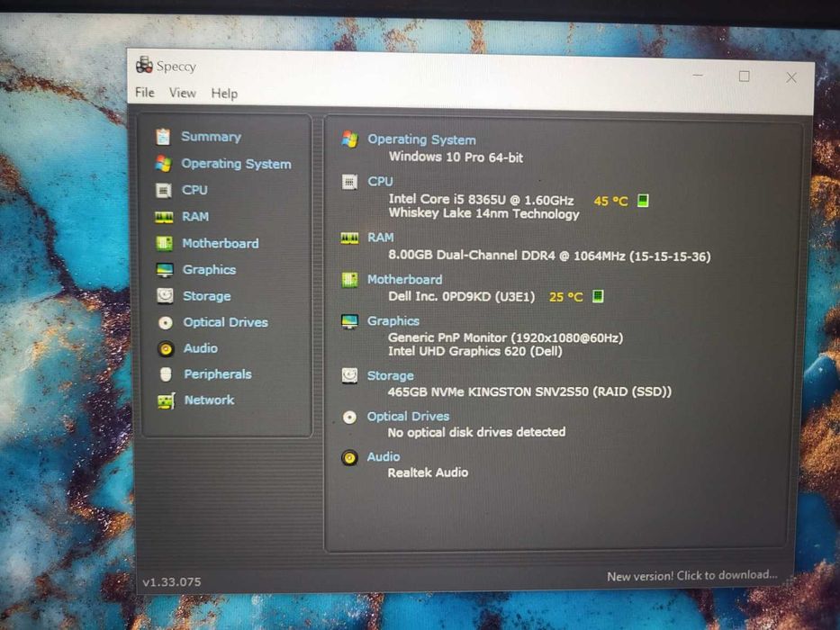Click Whiskey Lake 14nm Technology text
The image size is (840, 630).
click(483, 214)
